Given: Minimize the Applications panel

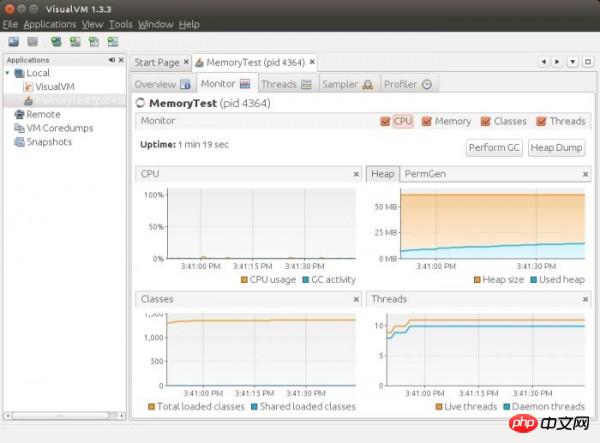Looking at the screenshot, I should pos(111,60).
